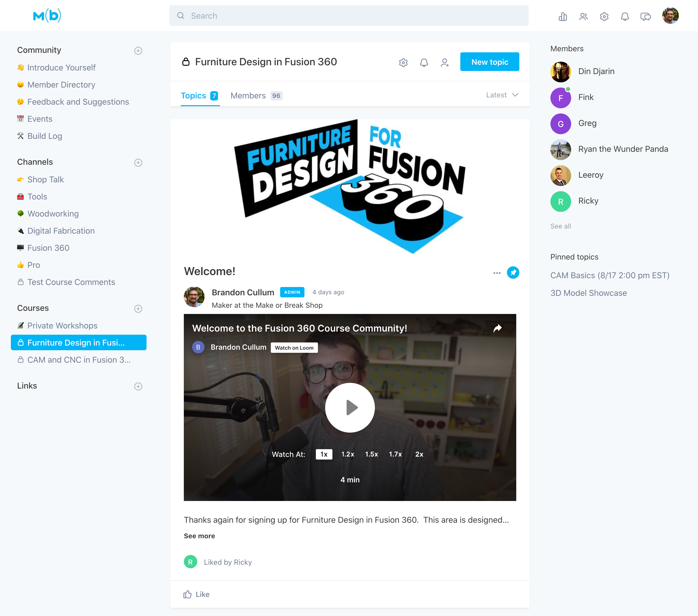Click plus icon next to Channels section

(138, 163)
